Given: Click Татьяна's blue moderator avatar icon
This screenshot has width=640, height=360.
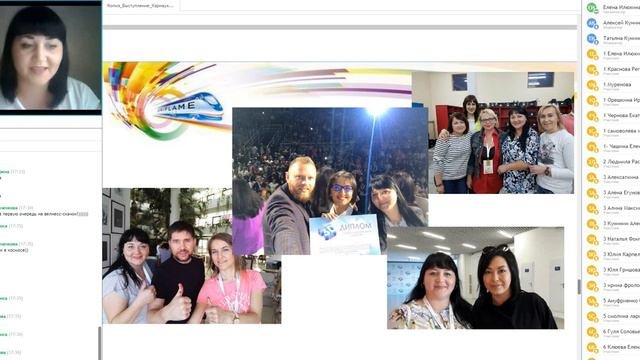Looking at the screenshot, I should tap(592, 39).
